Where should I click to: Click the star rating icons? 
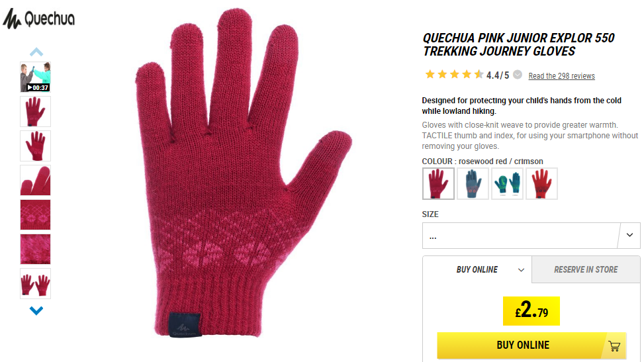click(454, 74)
